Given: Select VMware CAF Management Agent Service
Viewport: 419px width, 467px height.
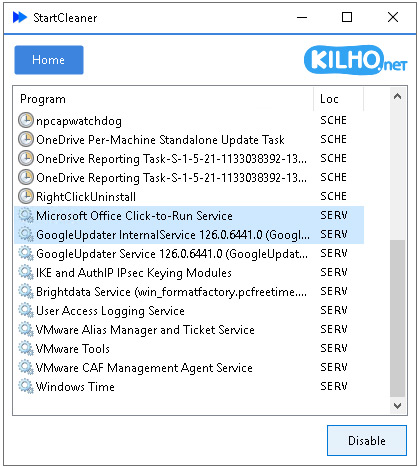Looking at the screenshot, I should pos(189,367).
